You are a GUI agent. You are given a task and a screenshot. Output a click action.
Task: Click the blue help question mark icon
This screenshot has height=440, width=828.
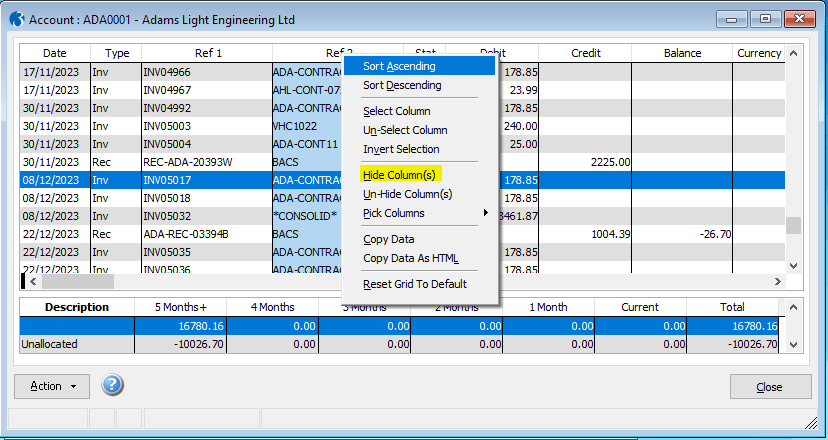click(x=112, y=386)
